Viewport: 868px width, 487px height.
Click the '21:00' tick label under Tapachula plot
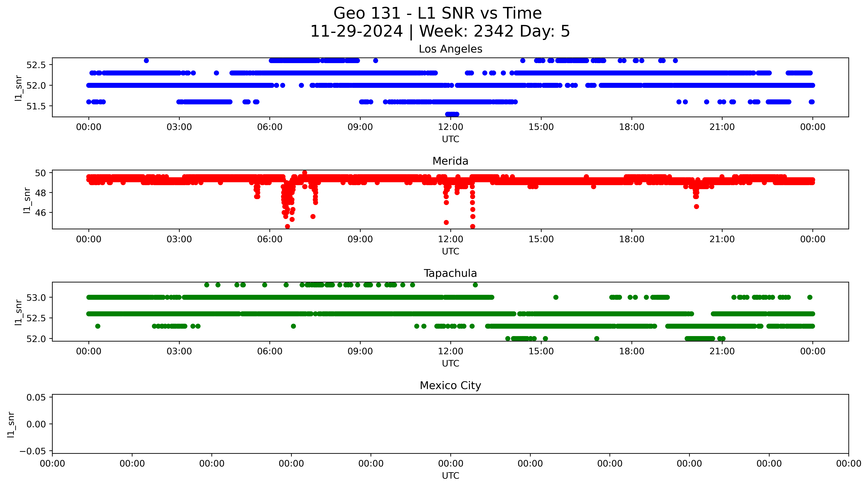722,351
